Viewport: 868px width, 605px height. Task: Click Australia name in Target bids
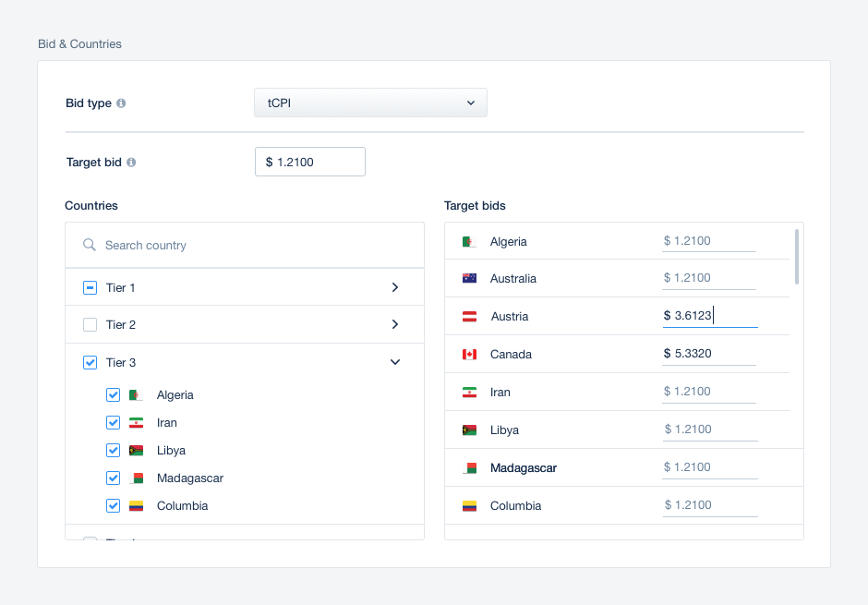coord(513,278)
